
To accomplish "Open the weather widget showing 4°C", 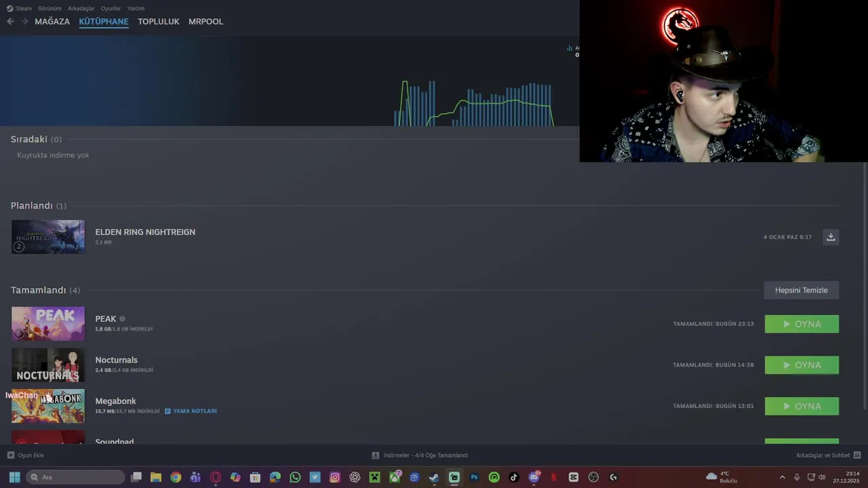I will 722,477.
